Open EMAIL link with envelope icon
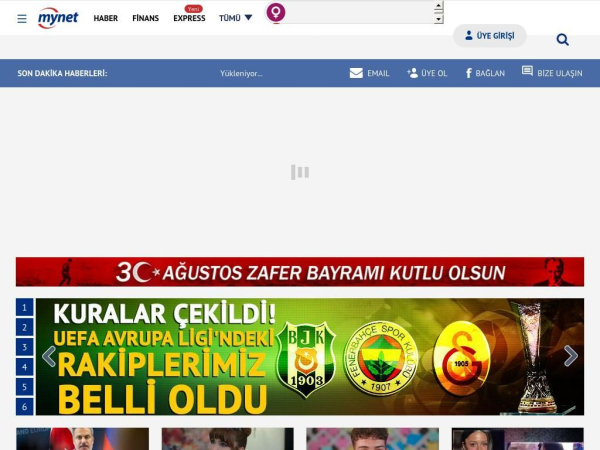Viewport: 600px width, 450px height. 369,73
